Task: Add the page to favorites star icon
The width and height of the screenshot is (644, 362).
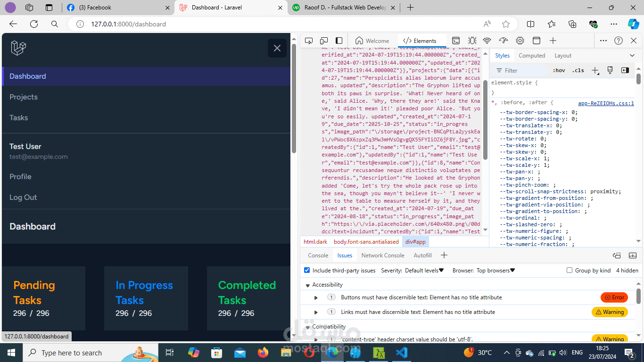Action: tap(506, 24)
